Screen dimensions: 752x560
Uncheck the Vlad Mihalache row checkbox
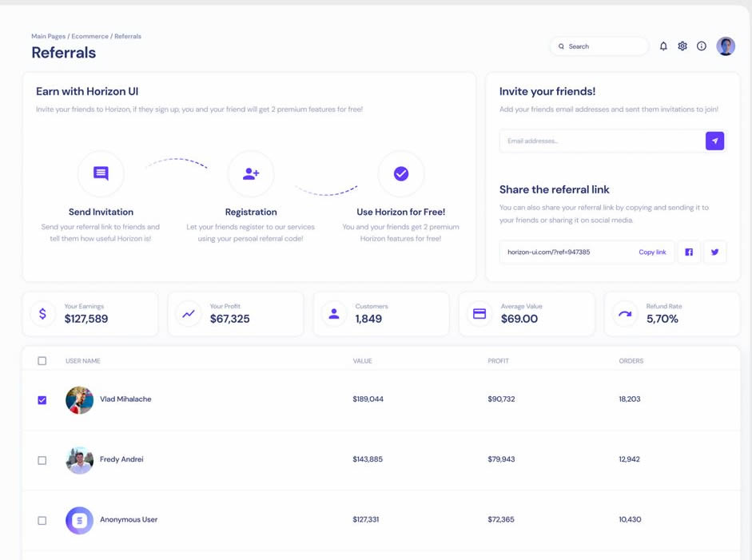coord(42,400)
